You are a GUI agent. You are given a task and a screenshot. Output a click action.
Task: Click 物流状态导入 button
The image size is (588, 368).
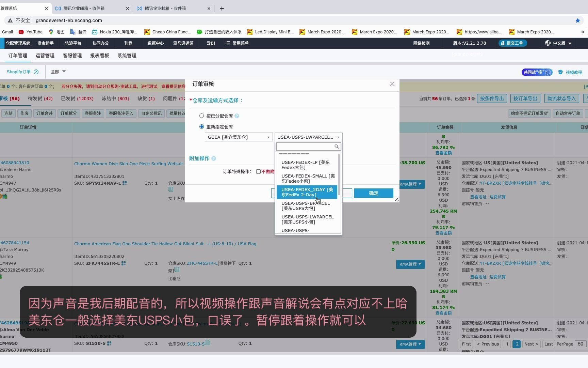(x=561, y=98)
